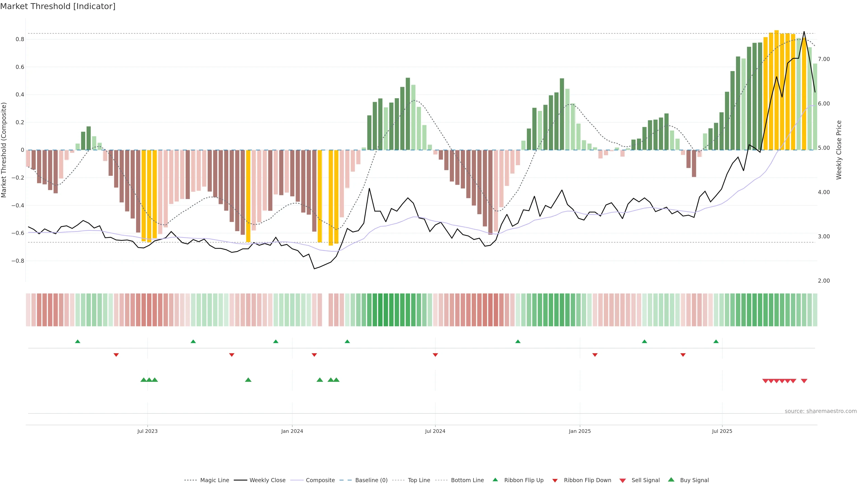This screenshot has height=488, width=868.
Task: Click the Buy Signal legend triangle icon
Action: tap(671, 480)
